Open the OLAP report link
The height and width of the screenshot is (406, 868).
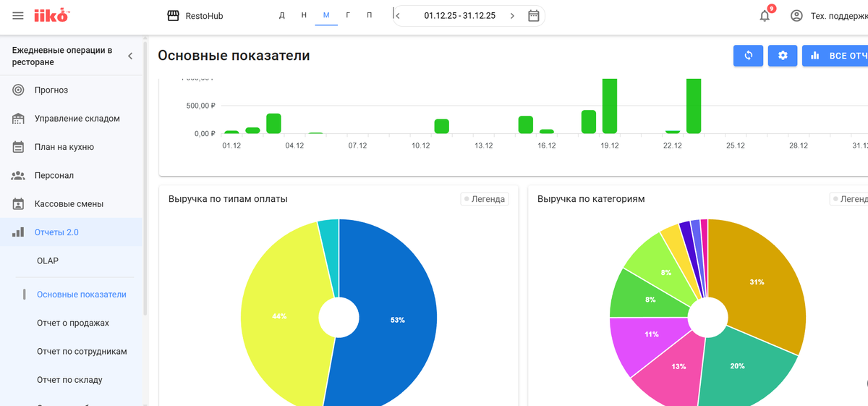pos(48,261)
